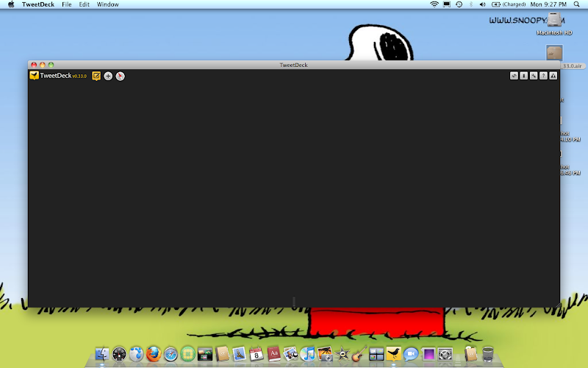Launch iTunes from the Dock
The height and width of the screenshot is (368, 588).
click(x=307, y=354)
